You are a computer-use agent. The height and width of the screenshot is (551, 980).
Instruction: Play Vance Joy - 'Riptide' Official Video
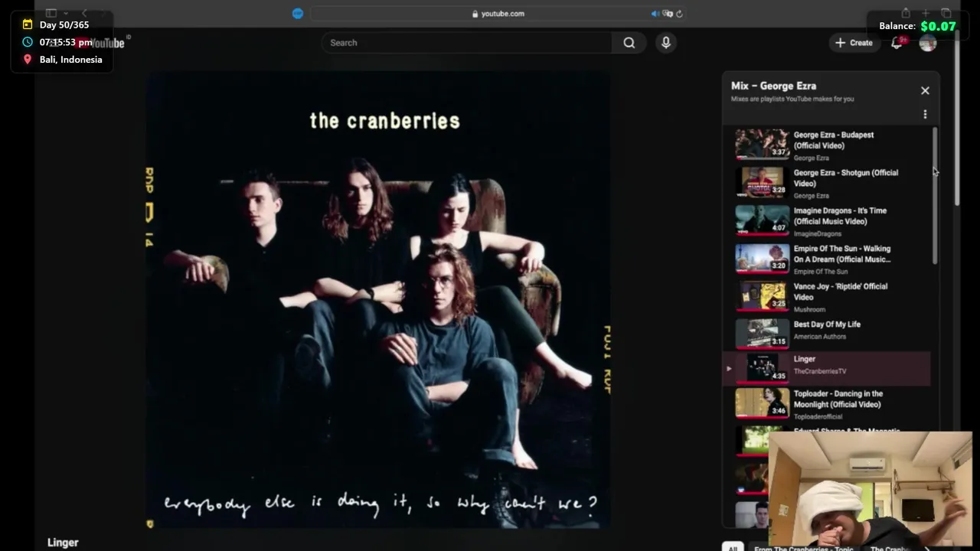[827, 296]
